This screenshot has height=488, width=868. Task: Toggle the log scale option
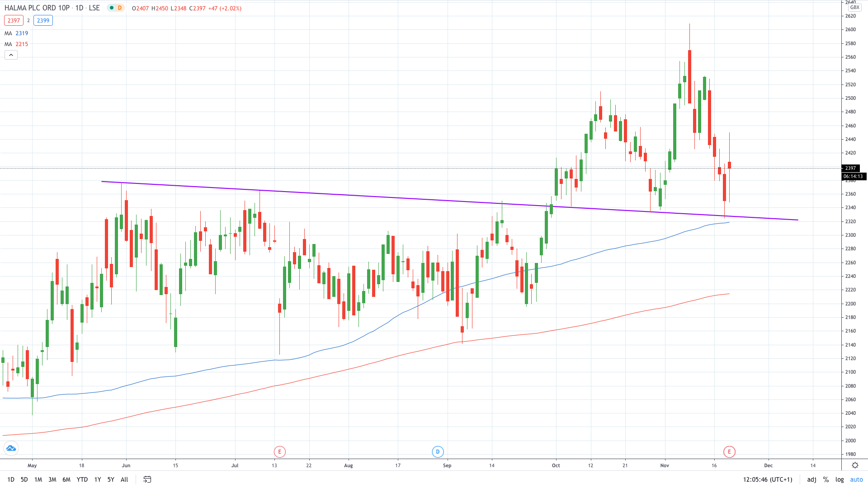[840, 479]
